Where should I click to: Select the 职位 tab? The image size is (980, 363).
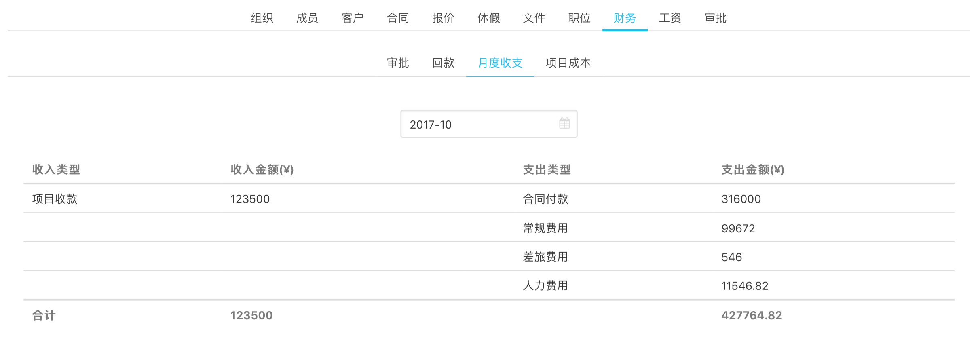(x=579, y=18)
